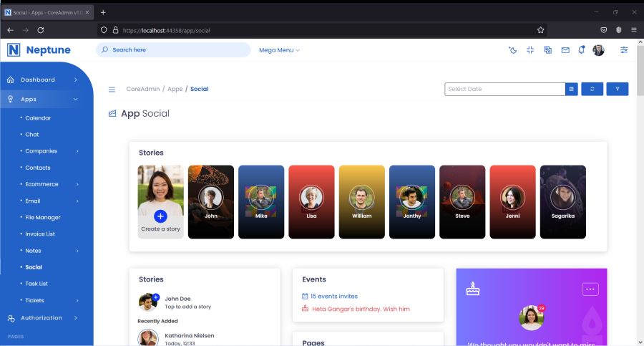Open the notifications bell icon

[582, 49]
